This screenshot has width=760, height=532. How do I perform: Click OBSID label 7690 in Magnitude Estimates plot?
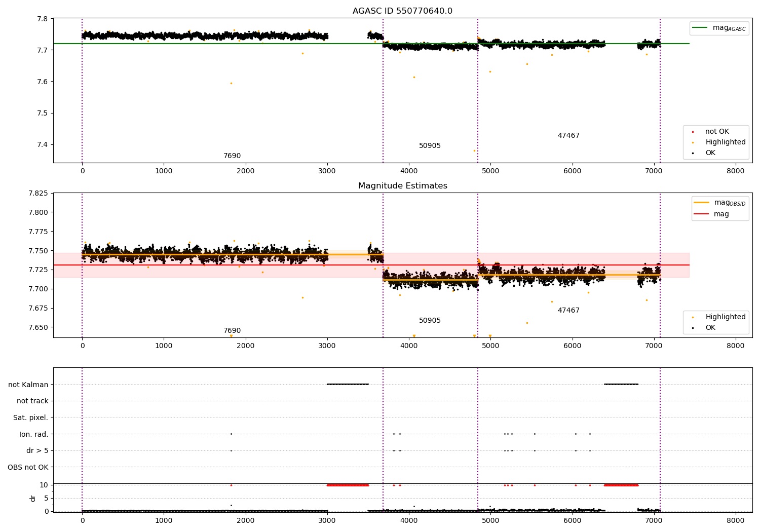pyautogui.click(x=232, y=331)
